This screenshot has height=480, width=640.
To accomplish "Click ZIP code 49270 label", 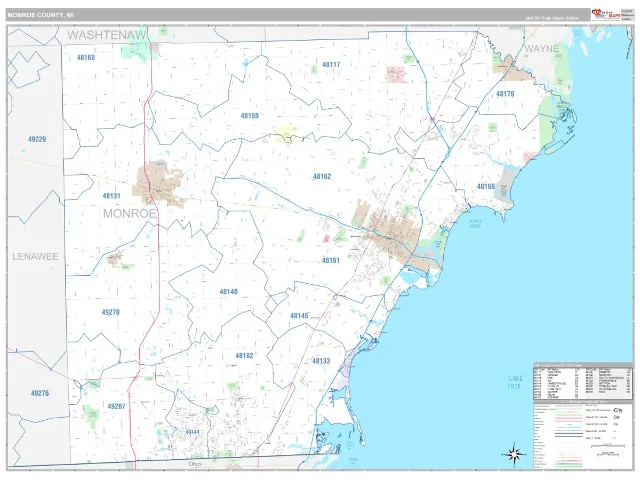I will pos(111,313).
